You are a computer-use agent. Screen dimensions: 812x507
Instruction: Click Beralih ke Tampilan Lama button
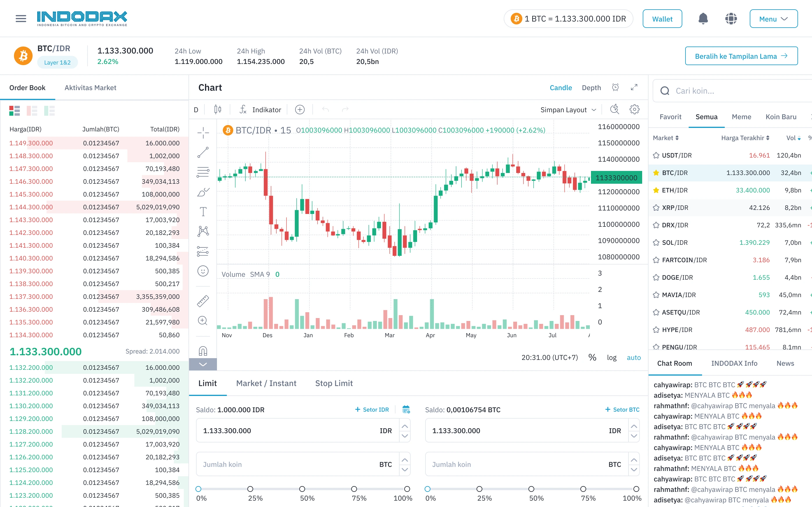(741, 56)
